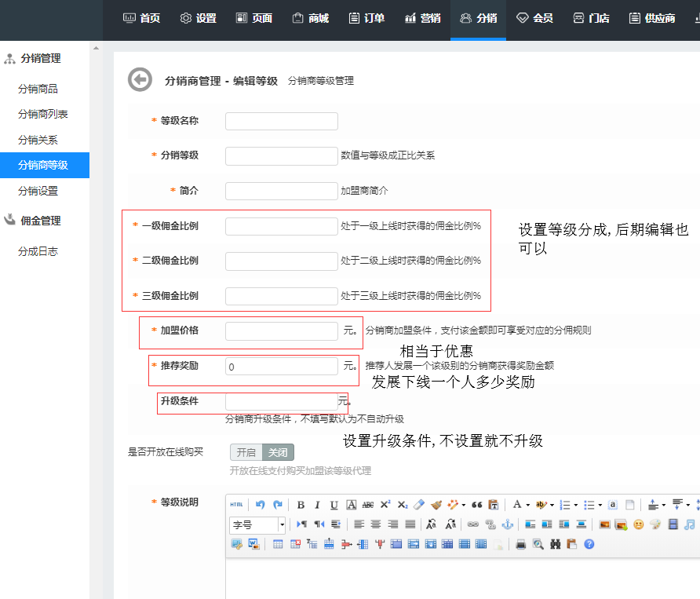Switch the editor to HTML source view
This screenshot has width=700, height=599.
pos(236,505)
